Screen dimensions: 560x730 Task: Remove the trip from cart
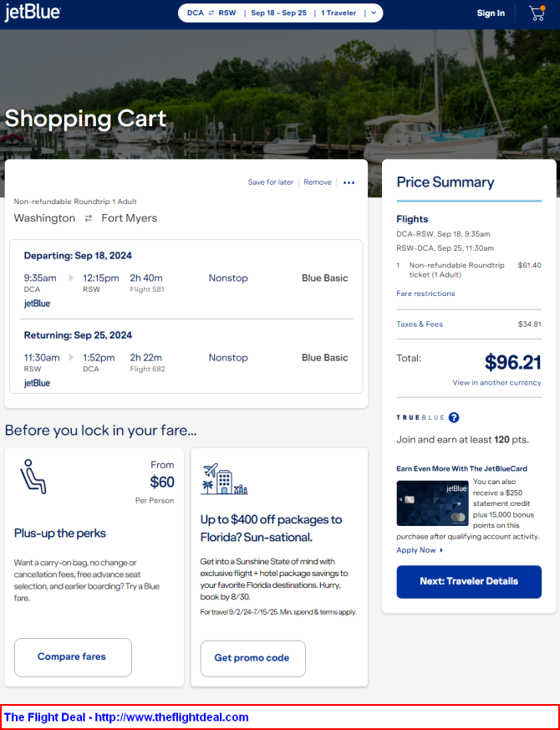click(x=318, y=182)
